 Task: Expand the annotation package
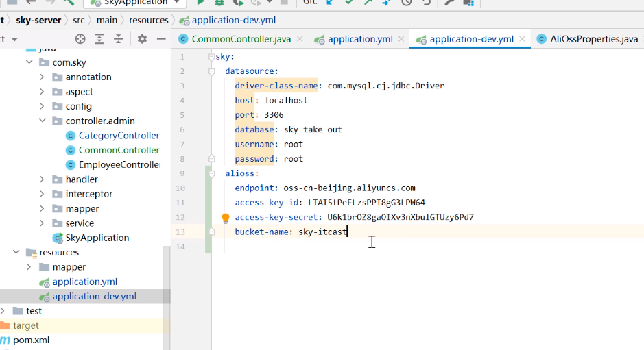click(42, 77)
